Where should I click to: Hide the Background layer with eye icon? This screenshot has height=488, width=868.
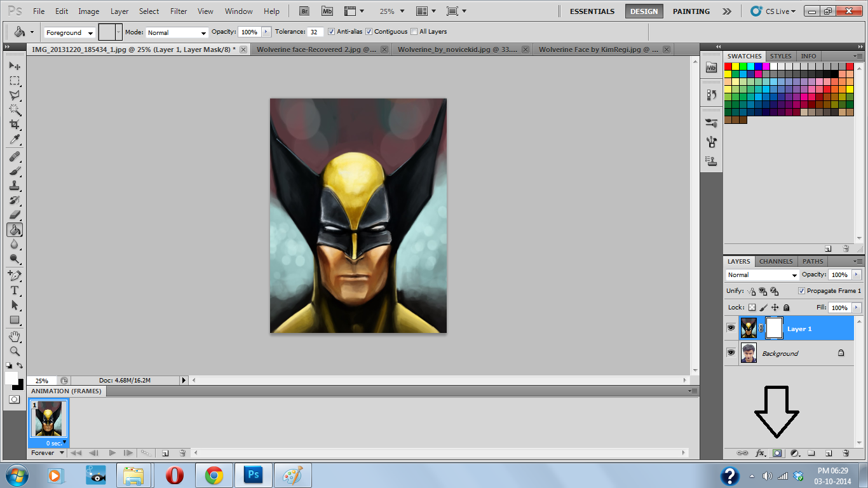(731, 353)
